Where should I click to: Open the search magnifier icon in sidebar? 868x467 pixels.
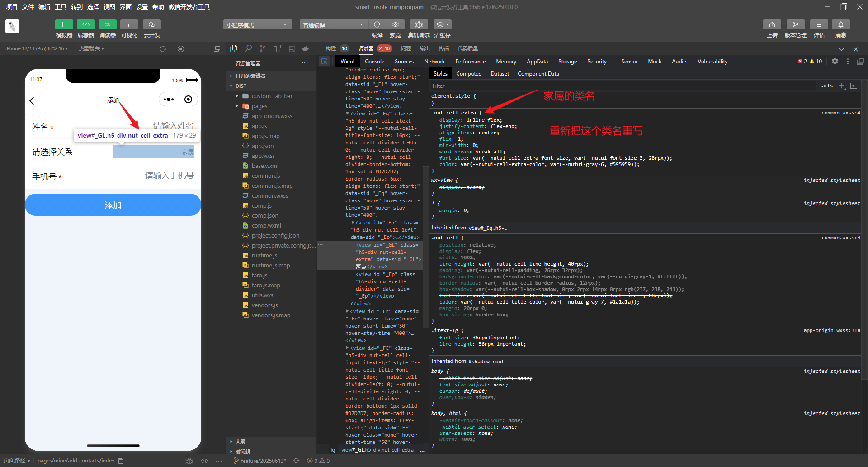point(248,48)
